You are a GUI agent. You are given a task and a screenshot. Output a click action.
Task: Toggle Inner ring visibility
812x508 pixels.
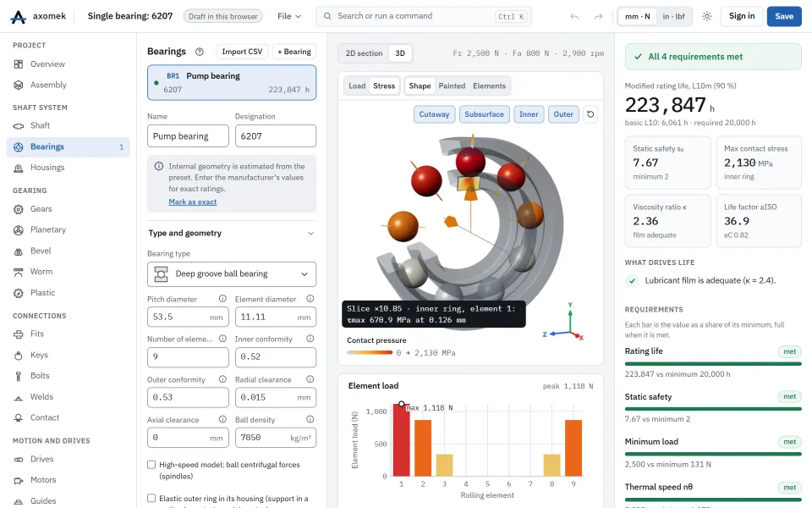(529, 114)
